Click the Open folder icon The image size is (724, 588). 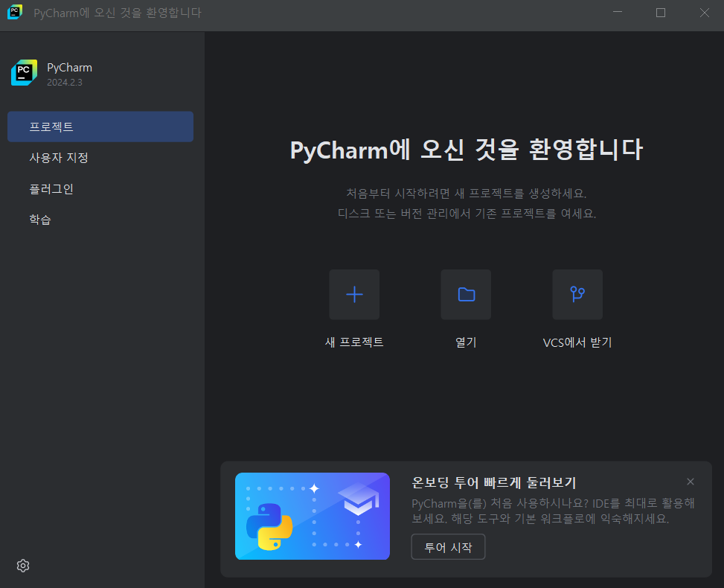point(466,294)
